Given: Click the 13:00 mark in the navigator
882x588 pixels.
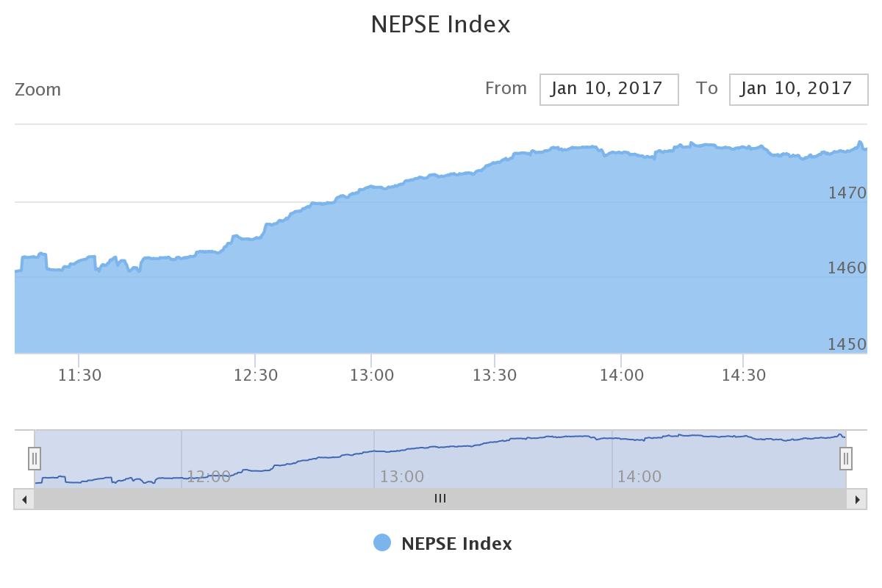Looking at the screenshot, I should coord(401,476).
